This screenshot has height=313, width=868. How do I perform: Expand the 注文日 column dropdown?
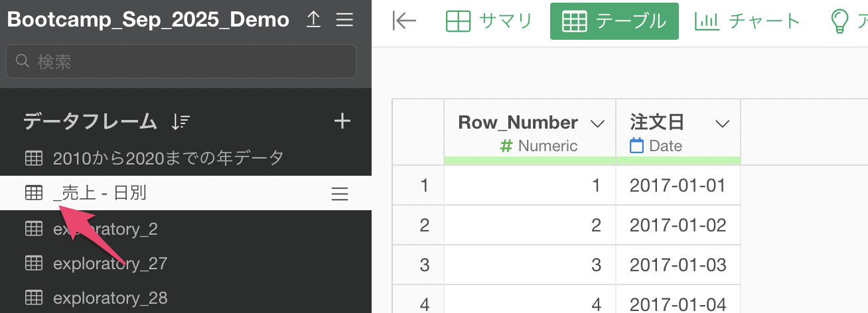tap(722, 123)
